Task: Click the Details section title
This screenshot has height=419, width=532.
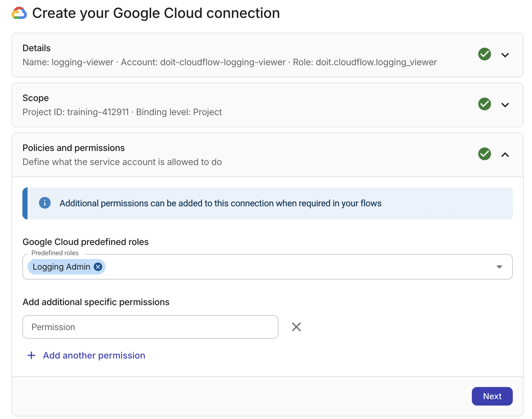Action: point(36,48)
